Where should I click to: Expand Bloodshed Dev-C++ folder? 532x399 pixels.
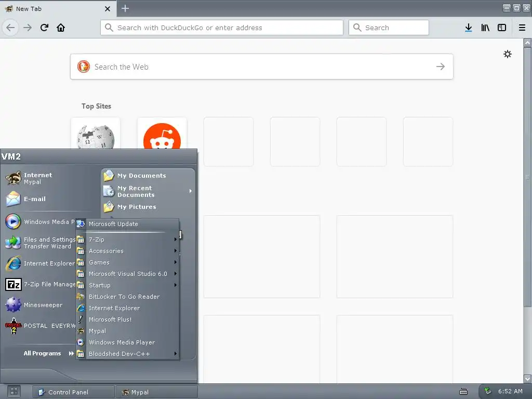128,353
